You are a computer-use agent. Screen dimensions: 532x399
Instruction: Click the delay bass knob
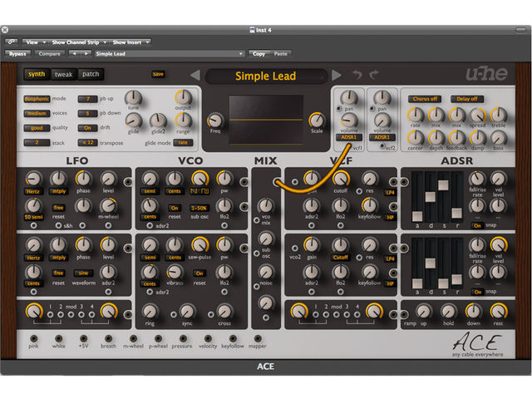pyautogui.click(x=499, y=138)
